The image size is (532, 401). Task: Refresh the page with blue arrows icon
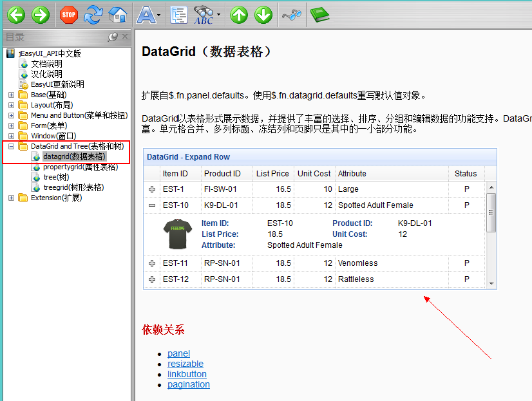point(93,15)
